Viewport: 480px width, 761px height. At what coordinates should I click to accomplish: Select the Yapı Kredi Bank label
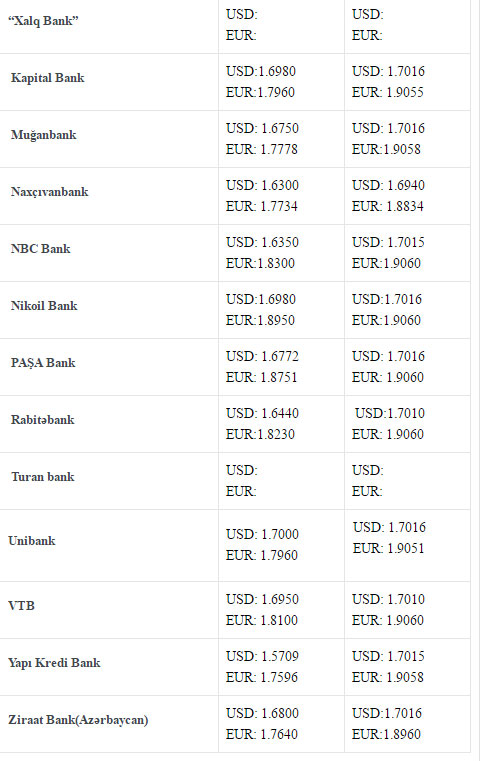[54, 663]
